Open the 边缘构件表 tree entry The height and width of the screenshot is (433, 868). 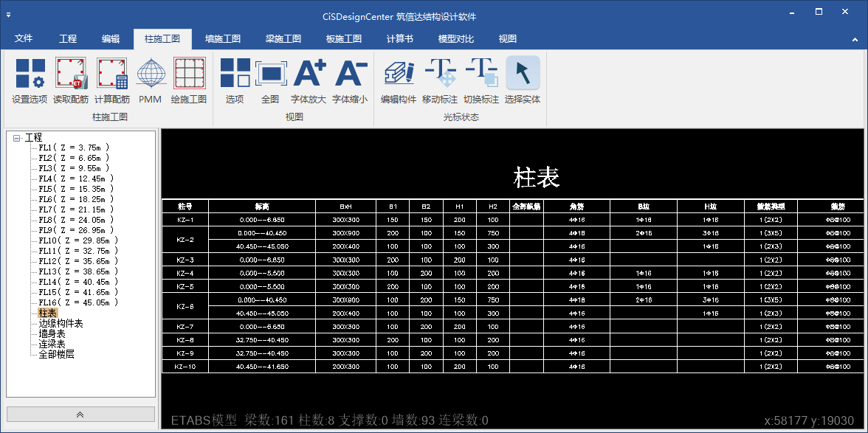tap(61, 324)
